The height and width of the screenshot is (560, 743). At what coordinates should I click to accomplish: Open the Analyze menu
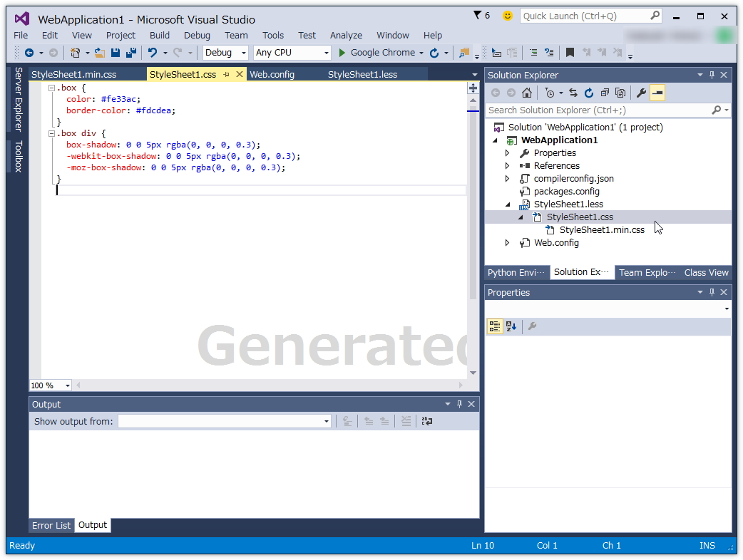[346, 35]
